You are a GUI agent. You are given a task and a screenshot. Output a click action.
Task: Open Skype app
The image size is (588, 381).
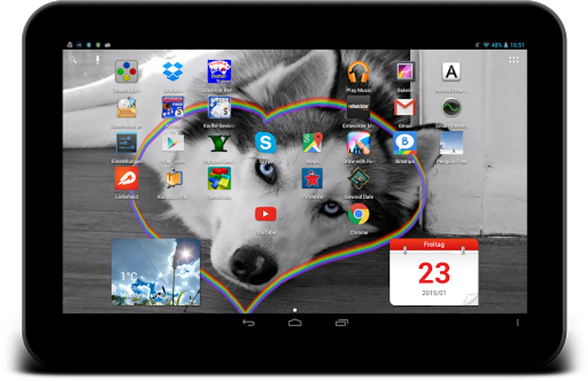(x=266, y=143)
